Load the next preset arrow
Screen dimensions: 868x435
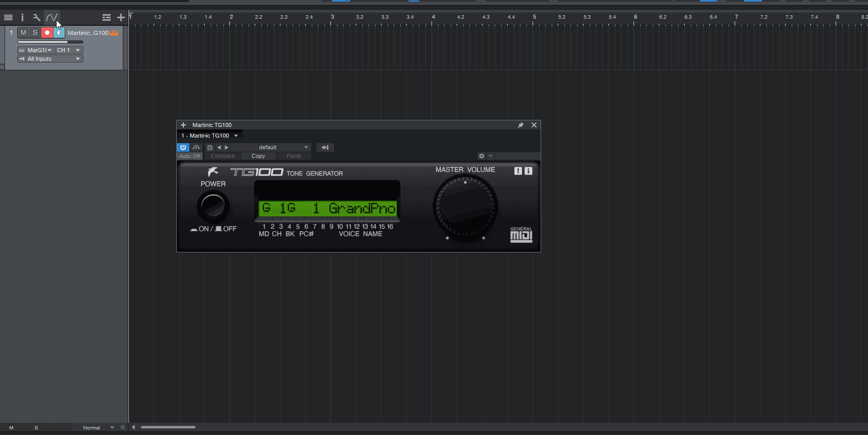226,148
